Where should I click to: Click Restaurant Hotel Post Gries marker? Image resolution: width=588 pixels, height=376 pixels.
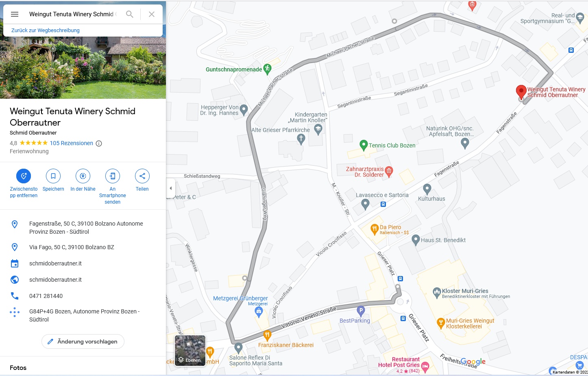click(425, 367)
